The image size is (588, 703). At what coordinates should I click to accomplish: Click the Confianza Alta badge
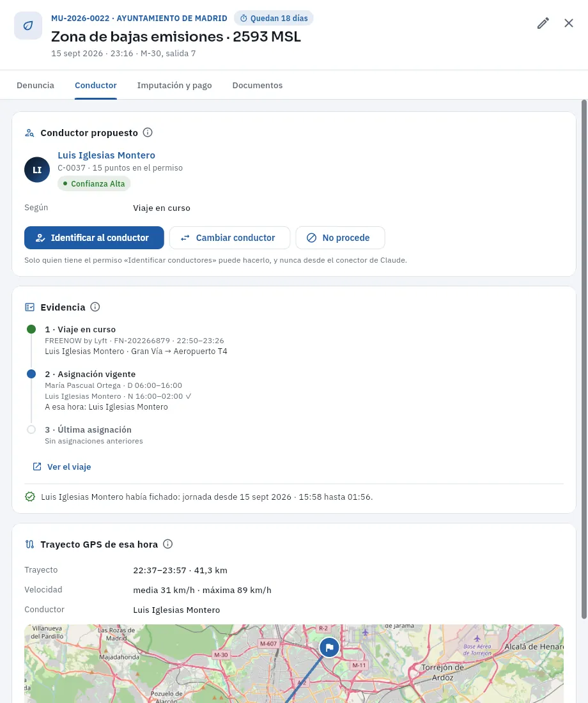(x=94, y=184)
